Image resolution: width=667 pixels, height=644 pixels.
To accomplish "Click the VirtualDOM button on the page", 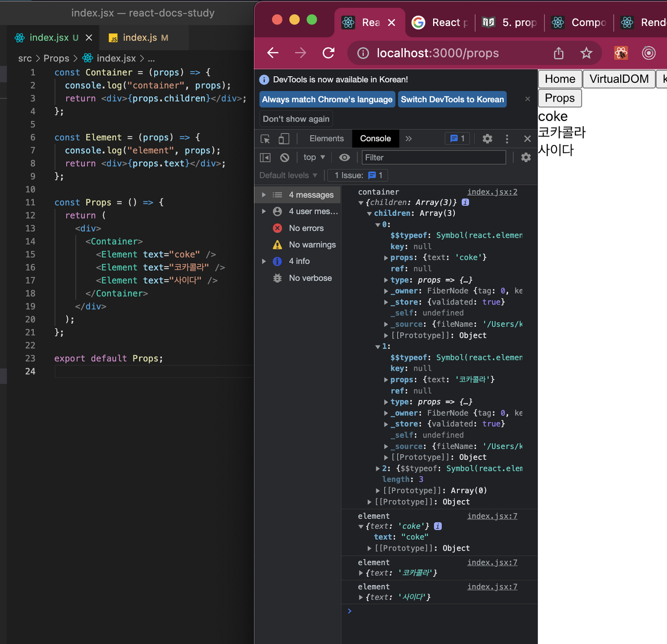I will coord(619,79).
